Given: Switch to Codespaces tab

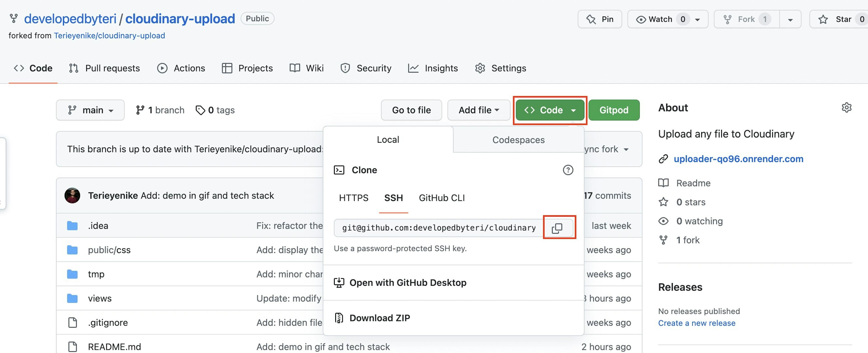Looking at the screenshot, I should click(518, 140).
